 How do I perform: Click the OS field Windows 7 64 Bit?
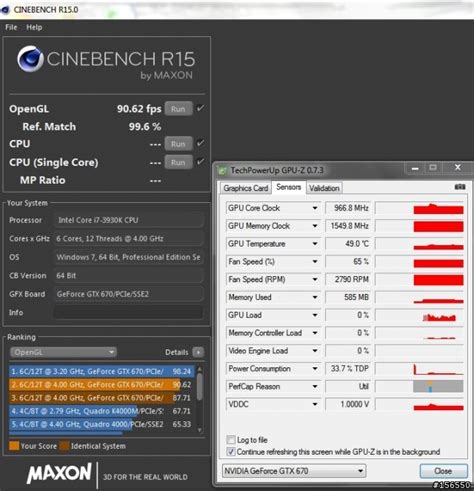point(128,257)
